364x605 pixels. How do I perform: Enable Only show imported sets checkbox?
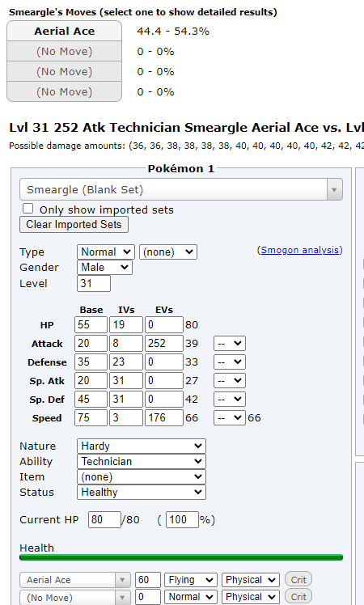(x=28, y=209)
